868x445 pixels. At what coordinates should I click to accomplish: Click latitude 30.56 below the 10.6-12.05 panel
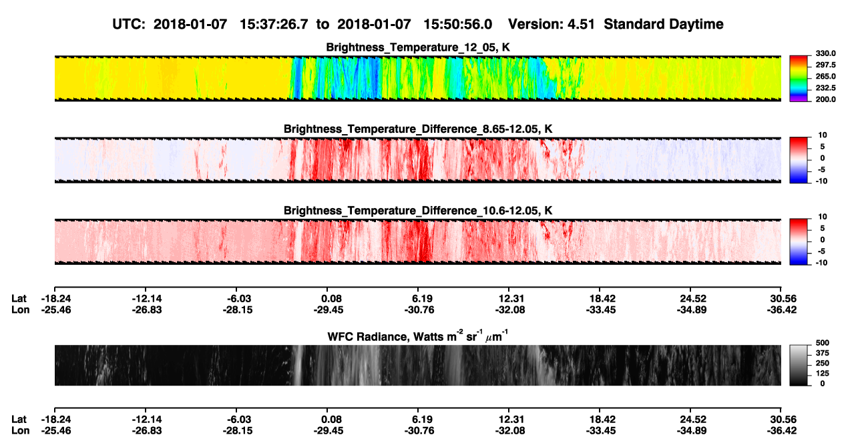tap(782, 299)
